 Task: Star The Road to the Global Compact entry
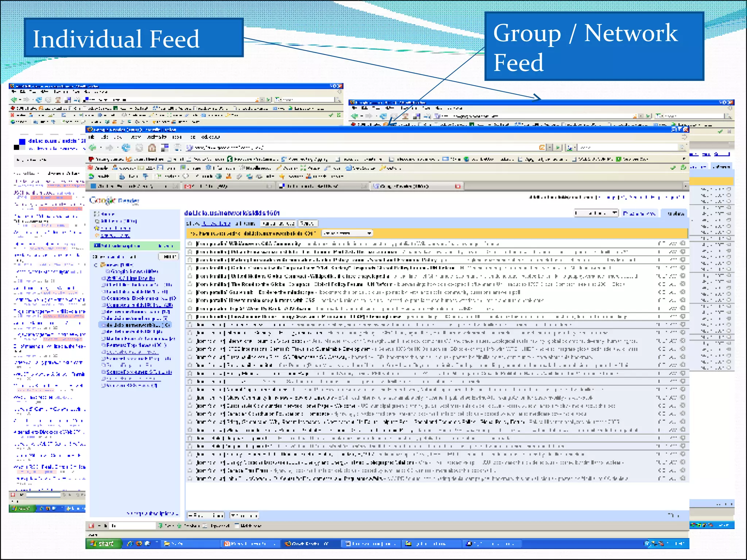pyautogui.click(x=190, y=284)
